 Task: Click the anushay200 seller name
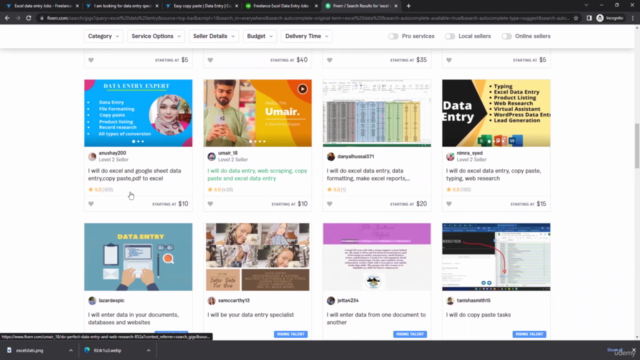click(112, 153)
